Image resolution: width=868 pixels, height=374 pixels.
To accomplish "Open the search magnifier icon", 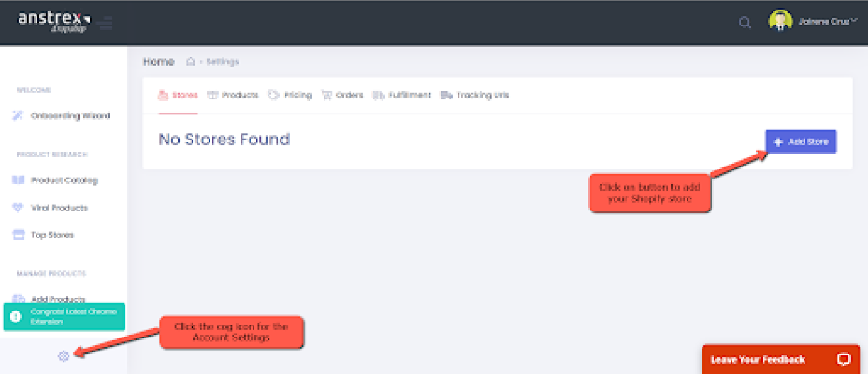I will [745, 23].
